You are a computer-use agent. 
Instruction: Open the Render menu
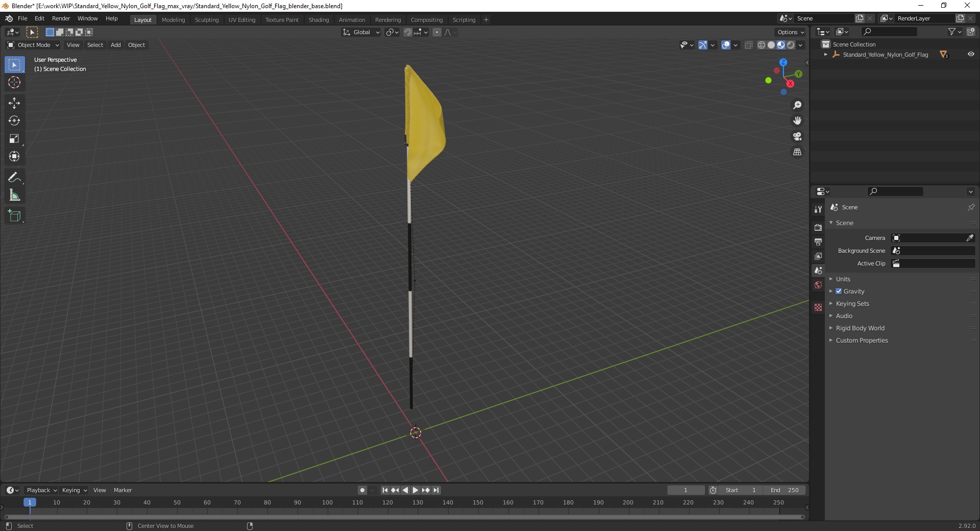pyautogui.click(x=61, y=18)
